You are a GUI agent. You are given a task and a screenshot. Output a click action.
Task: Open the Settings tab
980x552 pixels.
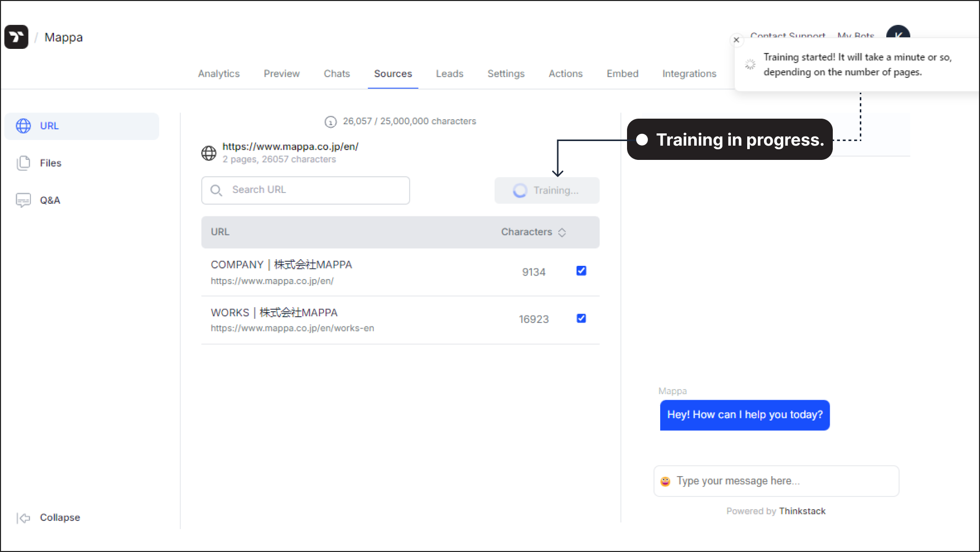coord(506,73)
